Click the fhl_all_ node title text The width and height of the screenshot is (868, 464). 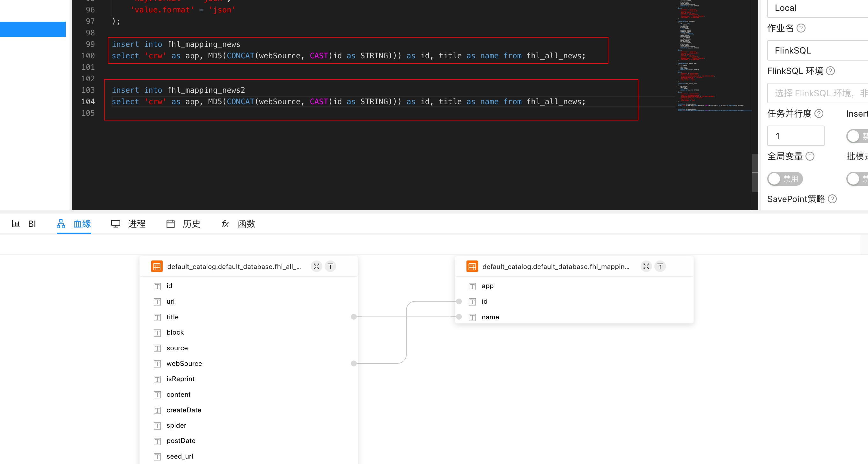234,266
